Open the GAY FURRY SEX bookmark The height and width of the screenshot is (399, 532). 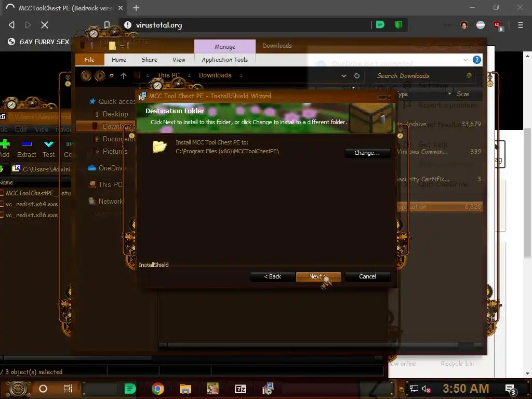click(x=38, y=42)
